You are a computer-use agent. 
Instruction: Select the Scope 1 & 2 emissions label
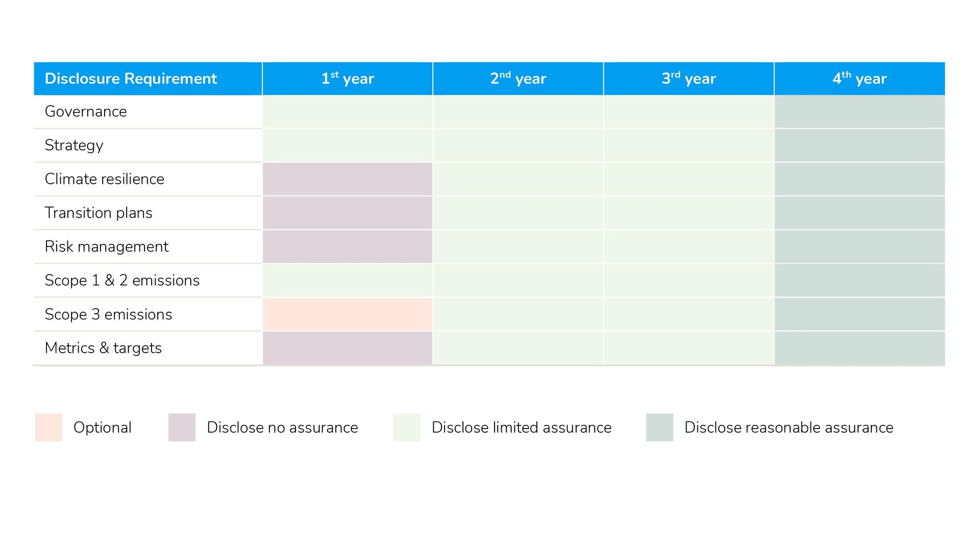[122, 280]
